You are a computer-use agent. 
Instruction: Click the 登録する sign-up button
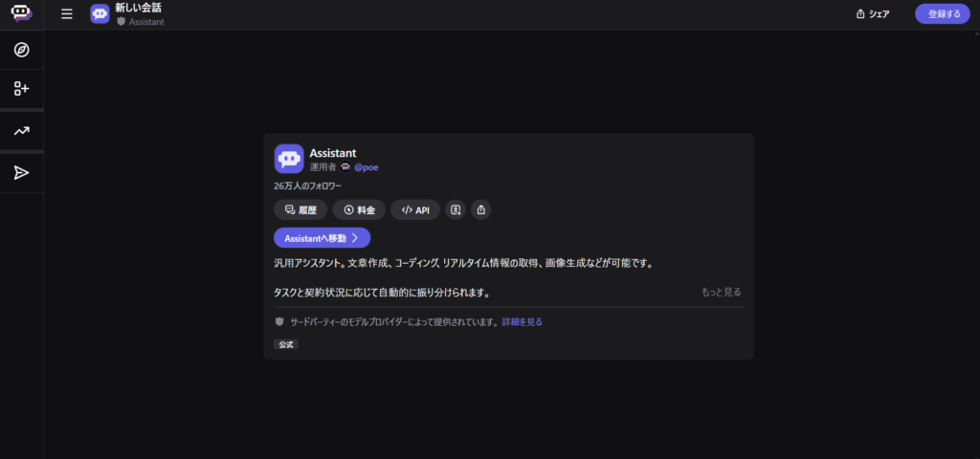tap(944, 14)
